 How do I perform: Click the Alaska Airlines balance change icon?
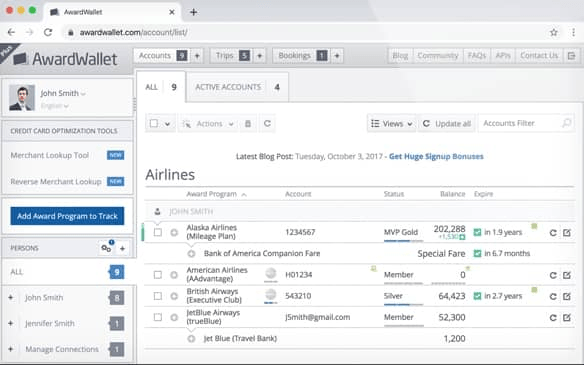(x=462, y=237)
